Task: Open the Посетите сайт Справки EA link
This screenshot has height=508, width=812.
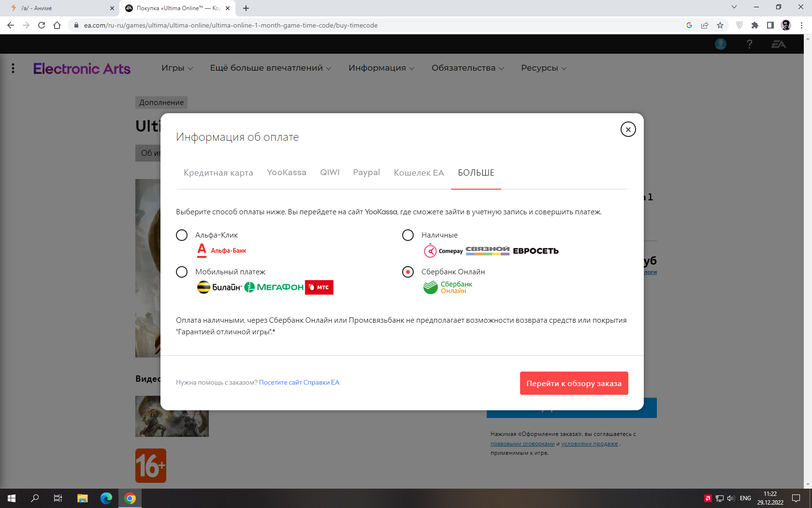Action: (299, 382)
